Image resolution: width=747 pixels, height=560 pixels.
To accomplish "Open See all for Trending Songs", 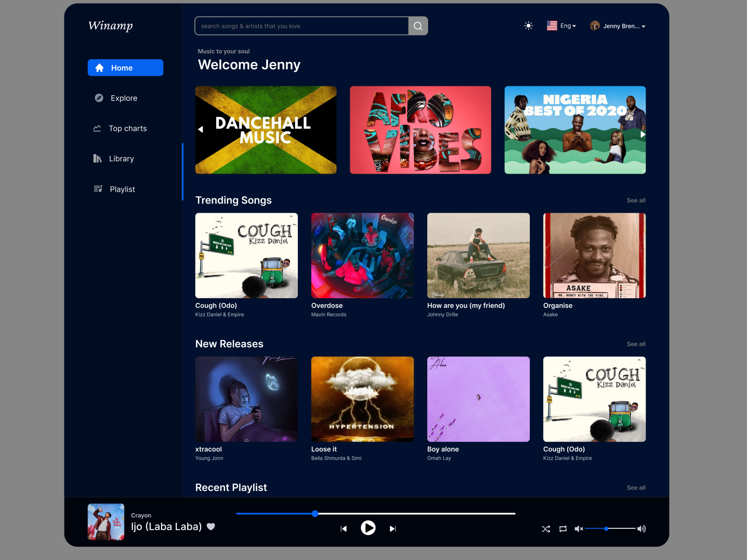I will pos(635,200).
